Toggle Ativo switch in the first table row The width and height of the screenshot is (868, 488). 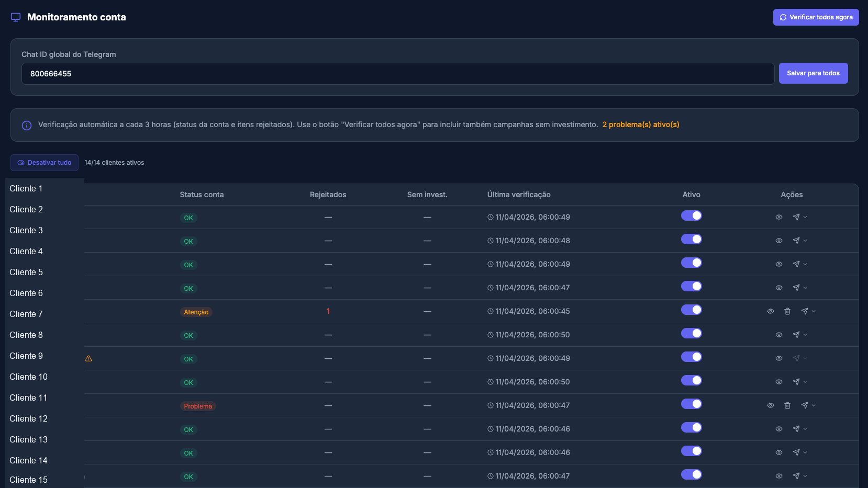click(692, 215)
